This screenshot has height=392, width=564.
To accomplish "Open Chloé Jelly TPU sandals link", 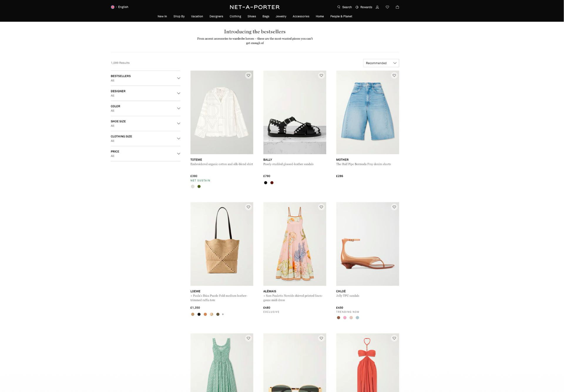I will (348, 296).
